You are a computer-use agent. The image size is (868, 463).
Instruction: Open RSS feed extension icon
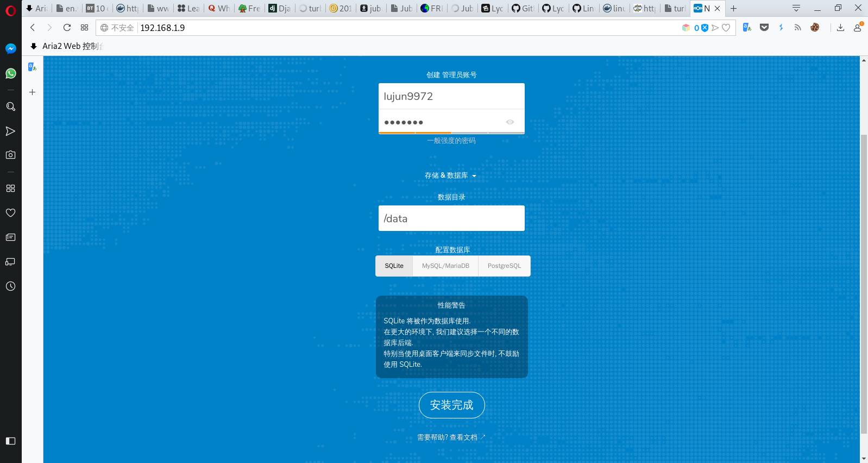(798, 28)
